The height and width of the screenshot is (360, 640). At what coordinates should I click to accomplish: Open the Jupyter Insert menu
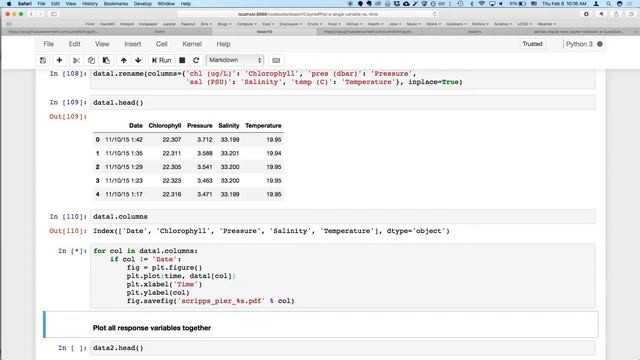pyautogui.click(x=133, y=44)
